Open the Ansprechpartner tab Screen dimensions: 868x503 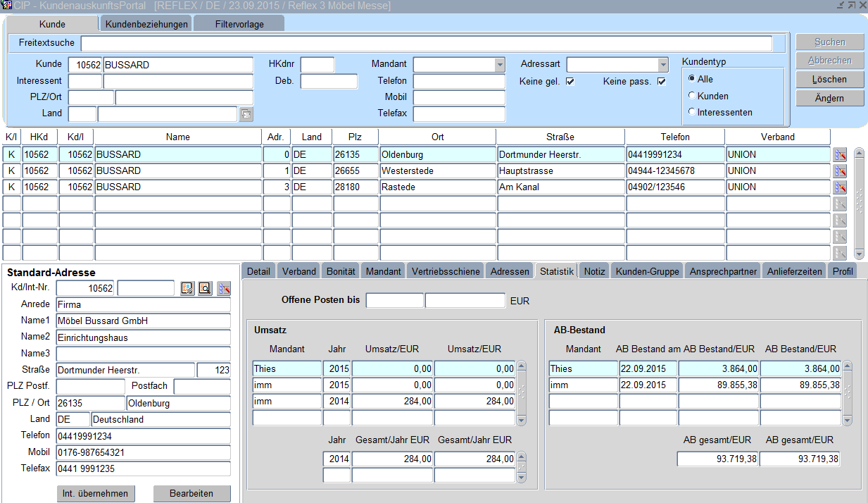[x=723, y=271]
